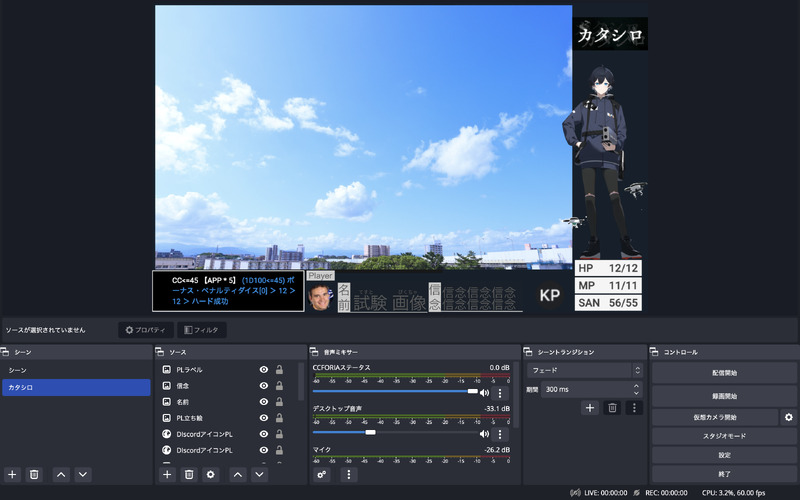800x500 pixels.
Task: Undock the シーン panel via its float icon
Action: pos(5,352)
